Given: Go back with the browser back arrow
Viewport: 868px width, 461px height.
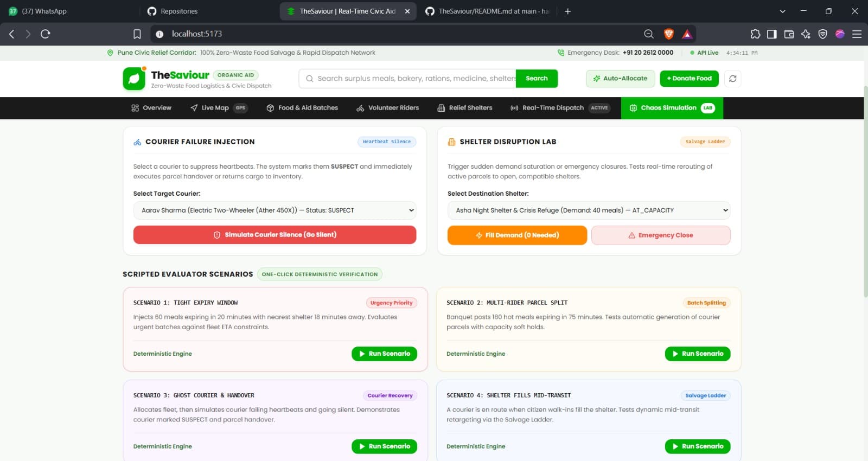Looking at the screenshot, I should pyautogui.click(x=11, y=34).
